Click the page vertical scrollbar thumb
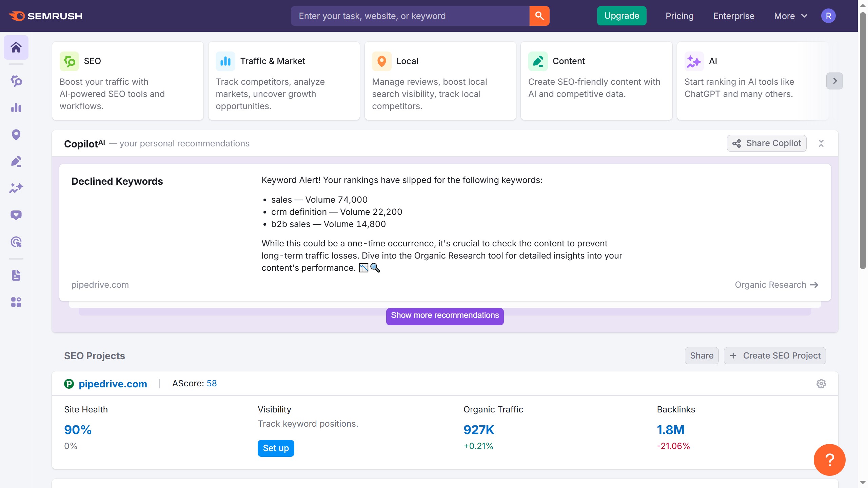The height and width of the screenshot is (488, 868). (x=863, y=141)
